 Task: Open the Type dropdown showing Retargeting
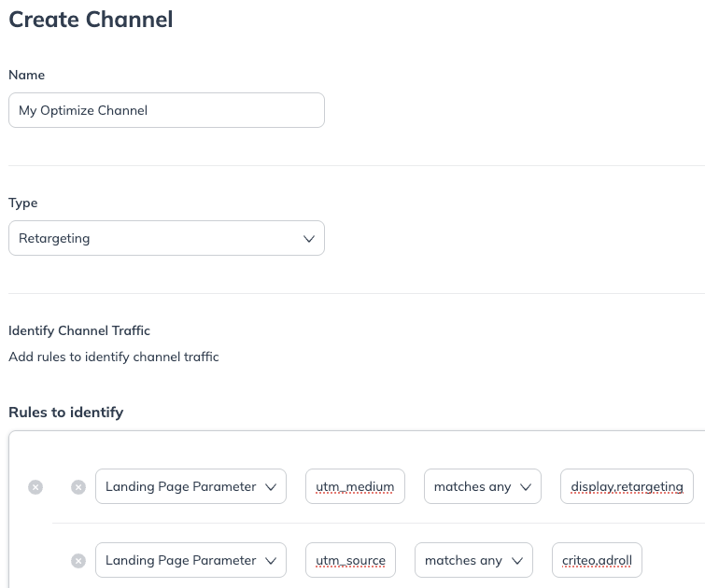(x=166, y=238)
